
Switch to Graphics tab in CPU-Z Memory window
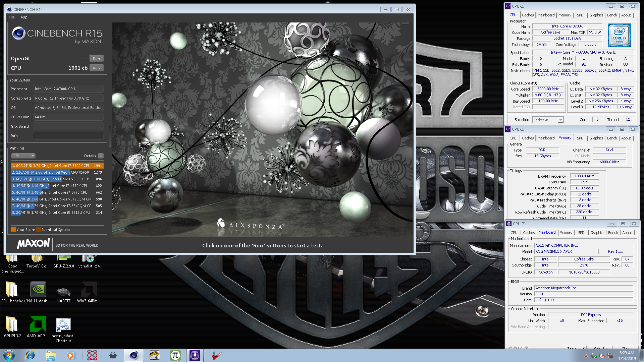point(596,138)
